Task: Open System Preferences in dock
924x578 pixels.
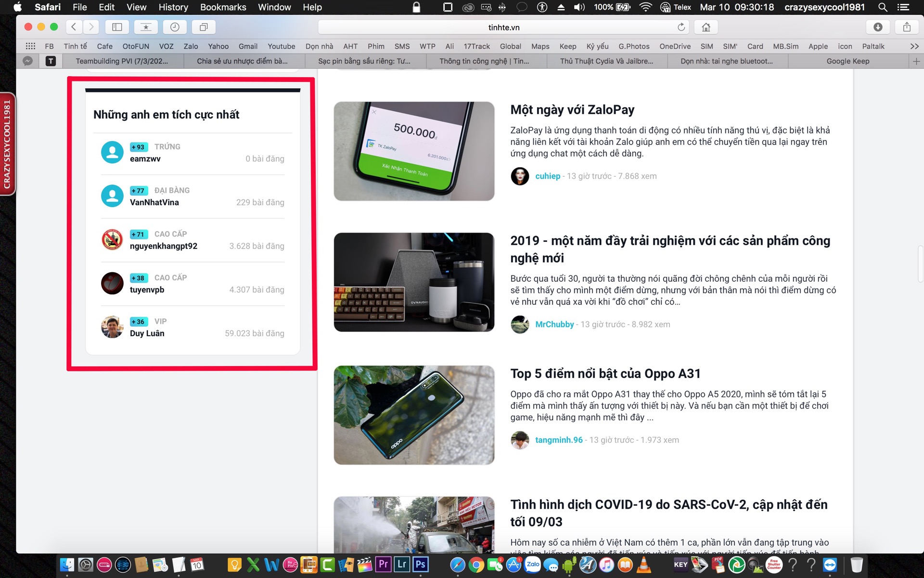Action: 86,565
